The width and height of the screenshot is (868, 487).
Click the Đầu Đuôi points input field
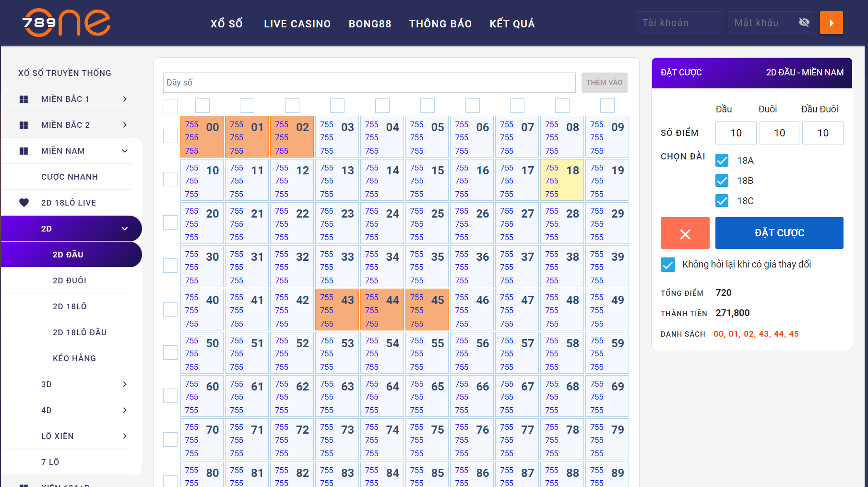(823, 133)
